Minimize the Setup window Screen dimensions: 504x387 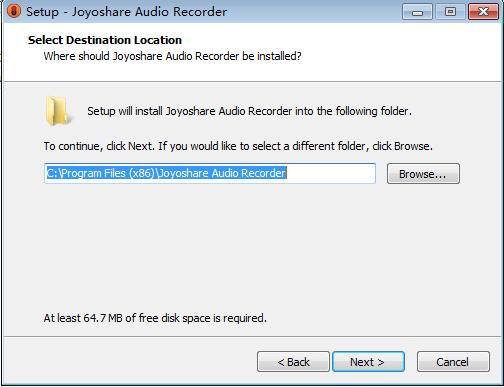click(x=417, y=12)
